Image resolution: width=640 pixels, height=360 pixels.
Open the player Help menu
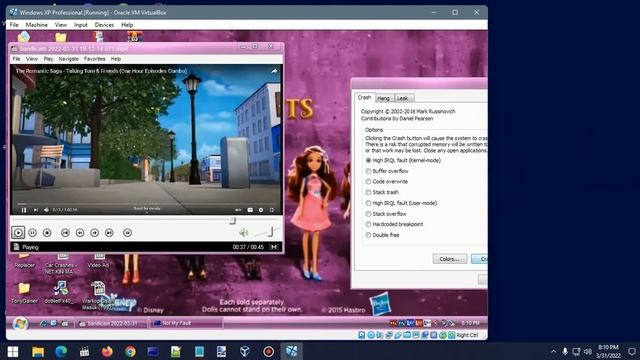(x=116, y=59)
